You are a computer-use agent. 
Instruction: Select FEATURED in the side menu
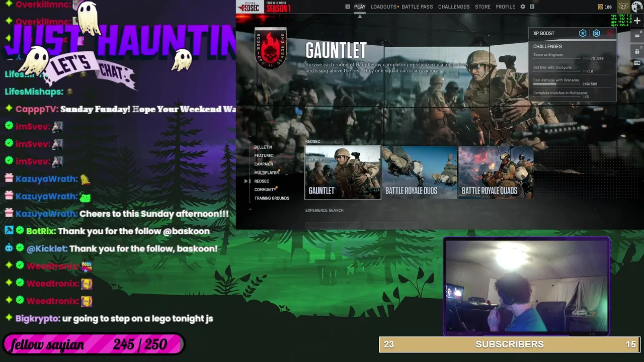(x=264, y=156)
